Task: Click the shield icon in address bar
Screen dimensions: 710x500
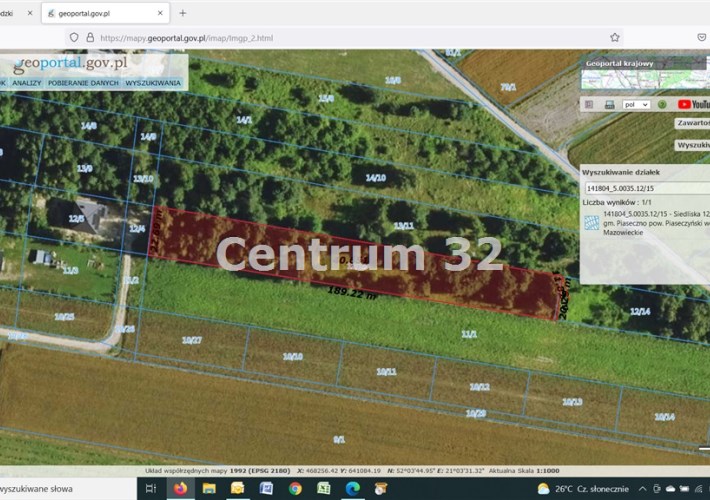Action: [72, 38]
